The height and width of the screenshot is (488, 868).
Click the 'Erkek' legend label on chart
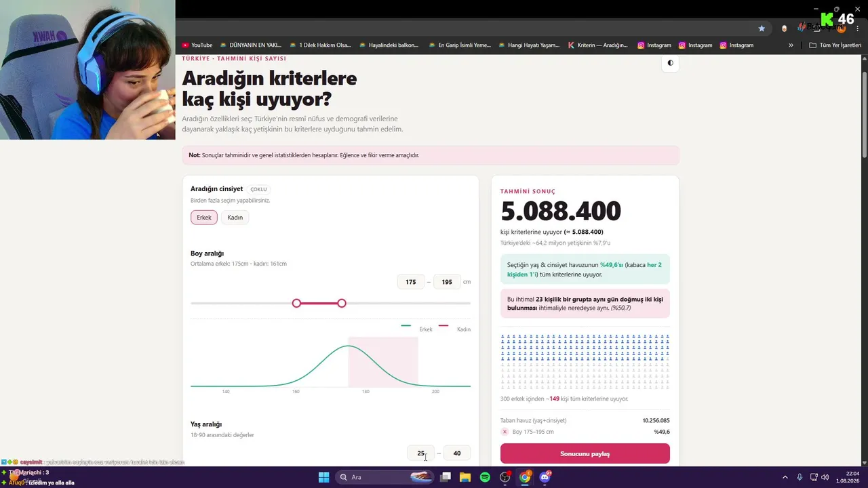[x=426, y=329]
